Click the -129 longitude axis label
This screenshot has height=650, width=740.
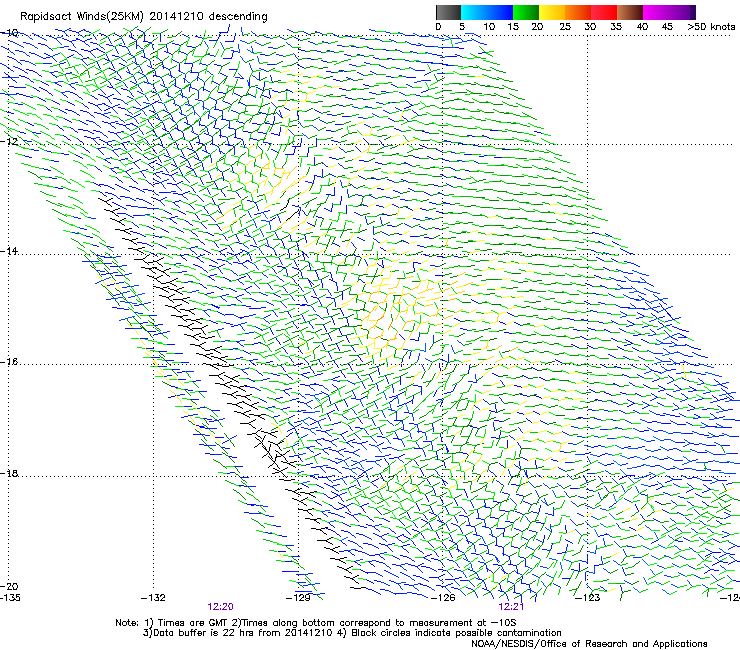point(298,598)
